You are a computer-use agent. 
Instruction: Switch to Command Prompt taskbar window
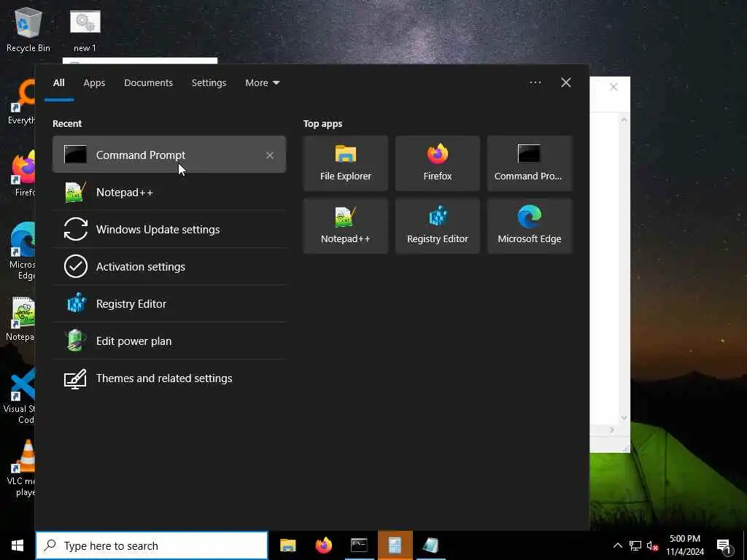click(x=359, y=545)
